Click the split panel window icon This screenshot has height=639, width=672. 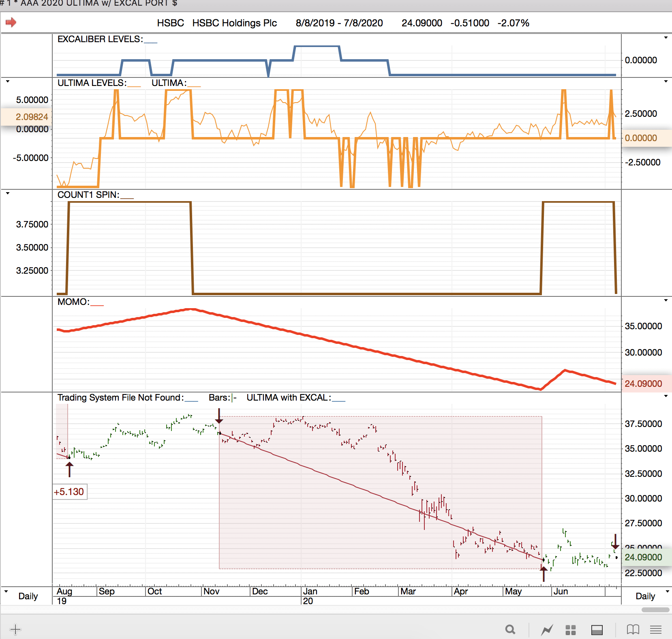click(x=597, y=630)
